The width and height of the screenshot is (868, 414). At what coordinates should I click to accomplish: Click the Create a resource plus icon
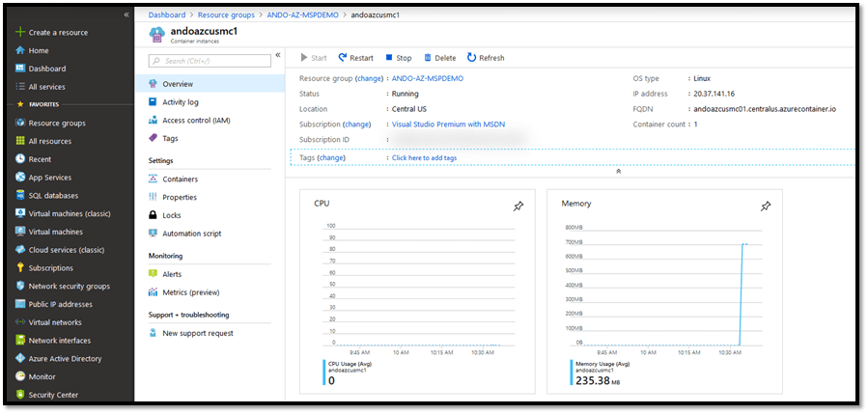click(20, 32)
